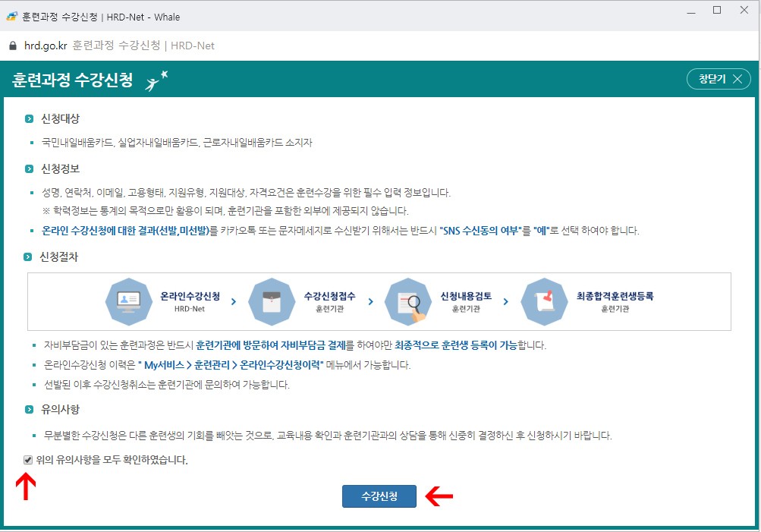Viewport: 761px width, 532px height.
Task: Click arrow between 신청내용검토 and 최종합격훈련생등록
Action: [507, 301]
